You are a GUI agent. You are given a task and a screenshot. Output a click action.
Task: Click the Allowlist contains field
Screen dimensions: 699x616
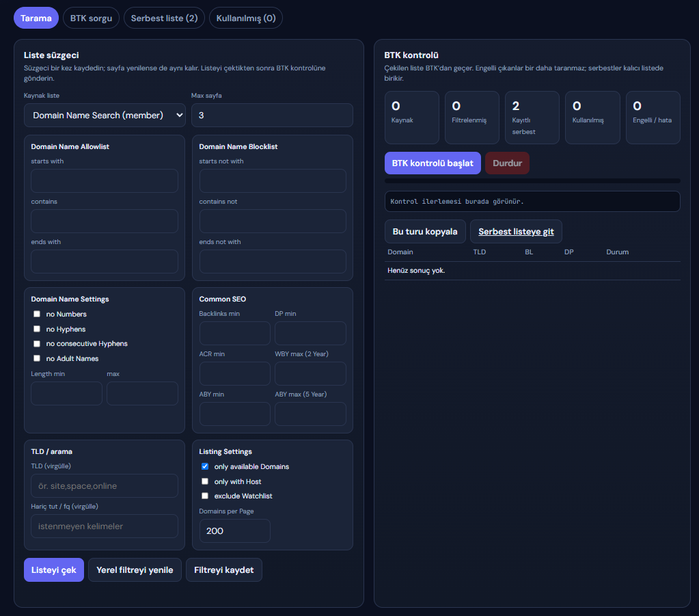[105, 221]
